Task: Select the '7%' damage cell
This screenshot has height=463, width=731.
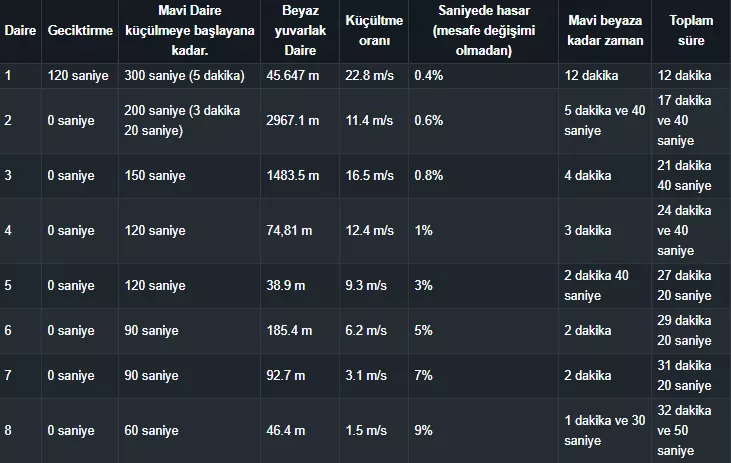Action: pyautogui.click(x=424, y=375)
